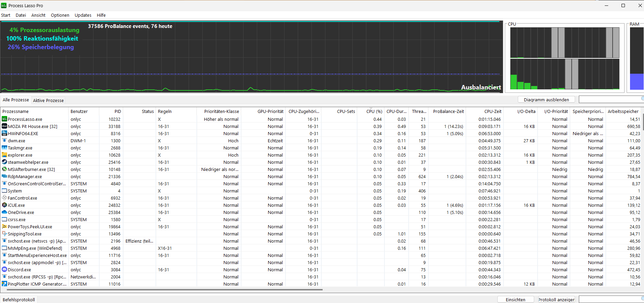Click the System process icon
Viewport: 644px width, 303px height.
pos(4,191)
